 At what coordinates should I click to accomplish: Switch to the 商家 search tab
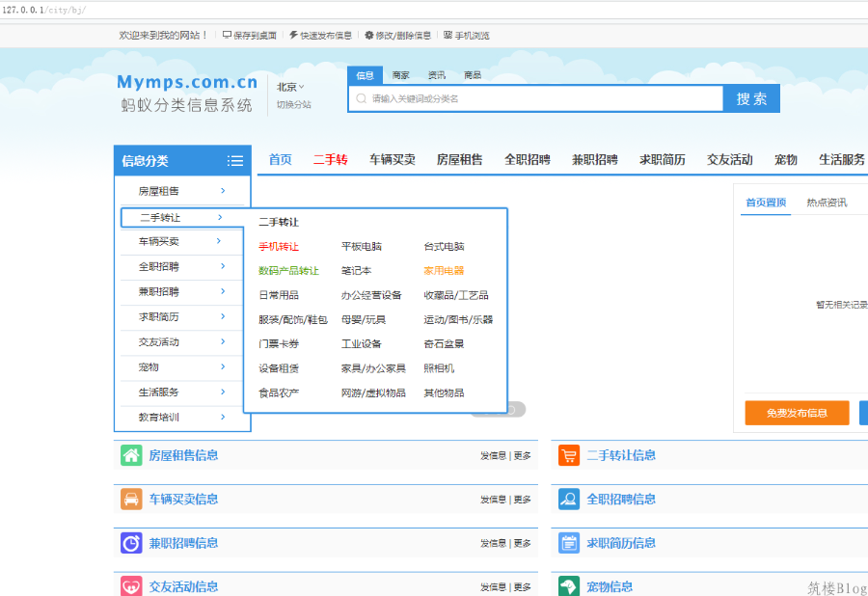coord(400,75)
